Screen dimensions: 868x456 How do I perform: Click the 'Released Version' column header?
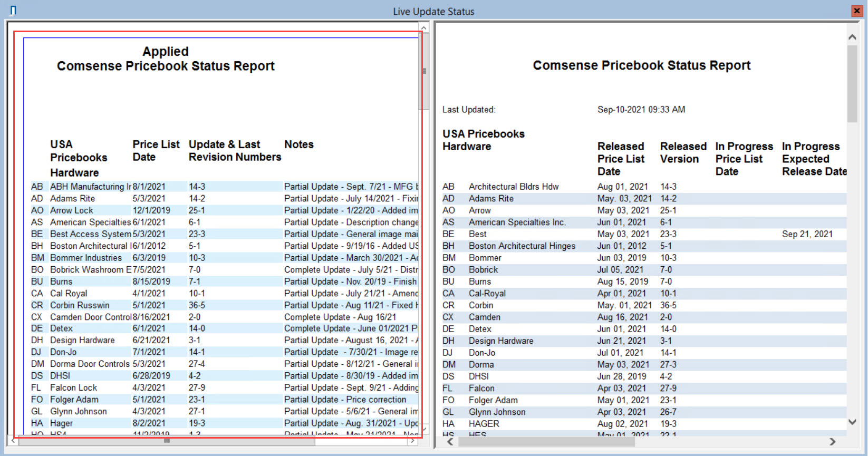click(683, 152)
